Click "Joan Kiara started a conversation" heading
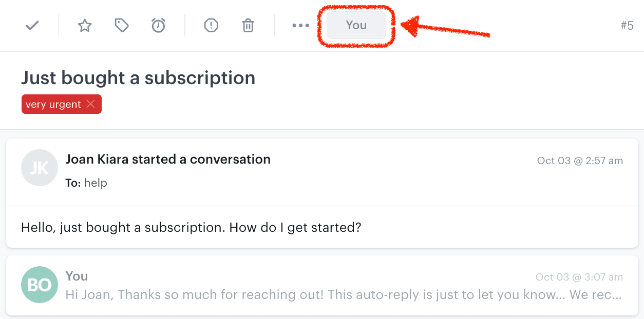This screenshot has width=644, height=319. (x=168, y=159)
